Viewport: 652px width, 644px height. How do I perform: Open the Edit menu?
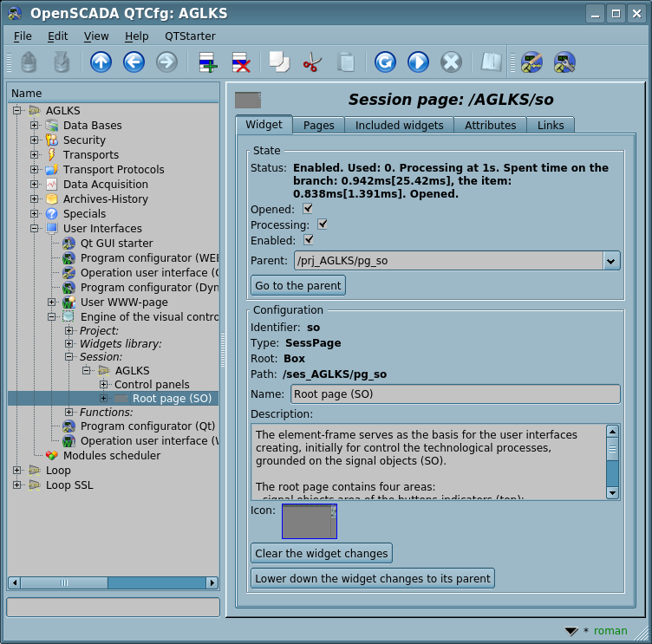[57, 36]
